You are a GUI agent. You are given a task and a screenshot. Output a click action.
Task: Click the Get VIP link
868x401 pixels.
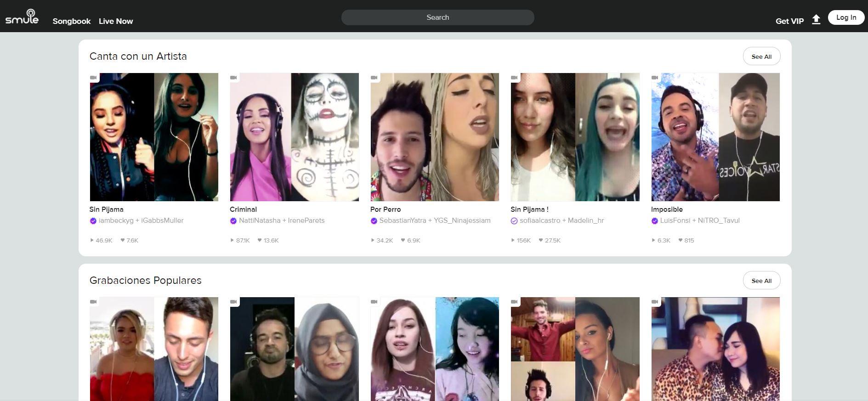point(789,21)
